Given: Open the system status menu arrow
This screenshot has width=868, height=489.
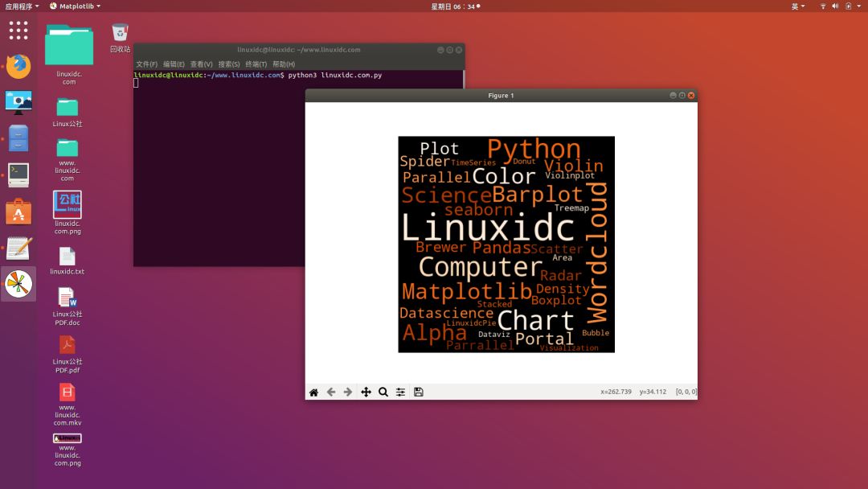Looking at the screenshot, I should point(859,6).
